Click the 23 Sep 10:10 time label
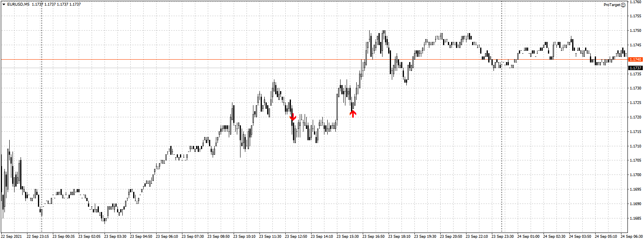 (244, 237)
